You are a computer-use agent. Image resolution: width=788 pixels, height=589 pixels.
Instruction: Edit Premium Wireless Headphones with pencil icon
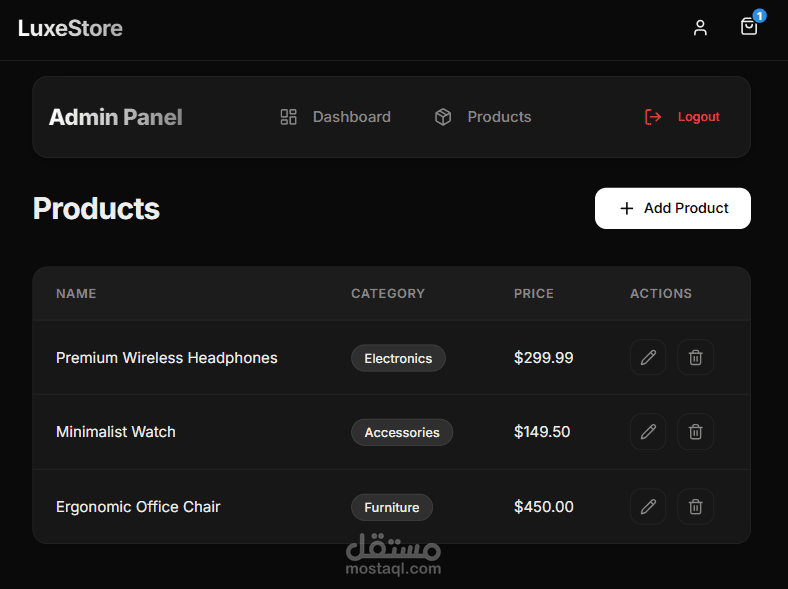pyautogui.click(x=648, y=357)
